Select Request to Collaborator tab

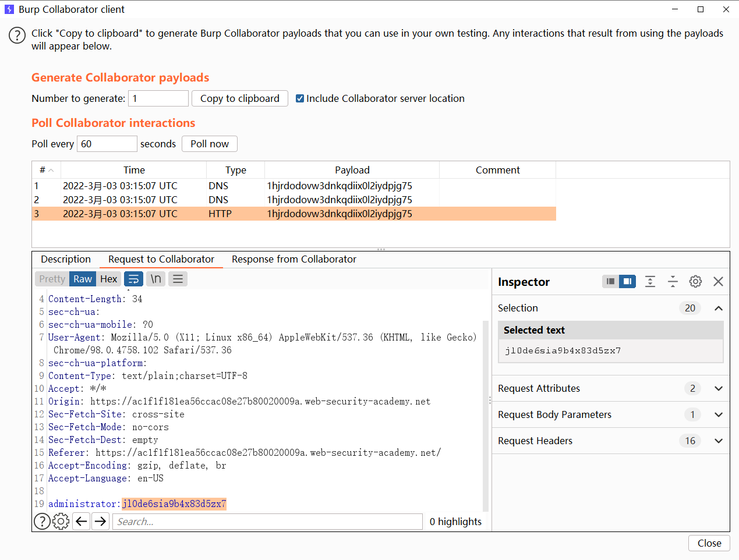coord(161,259)
